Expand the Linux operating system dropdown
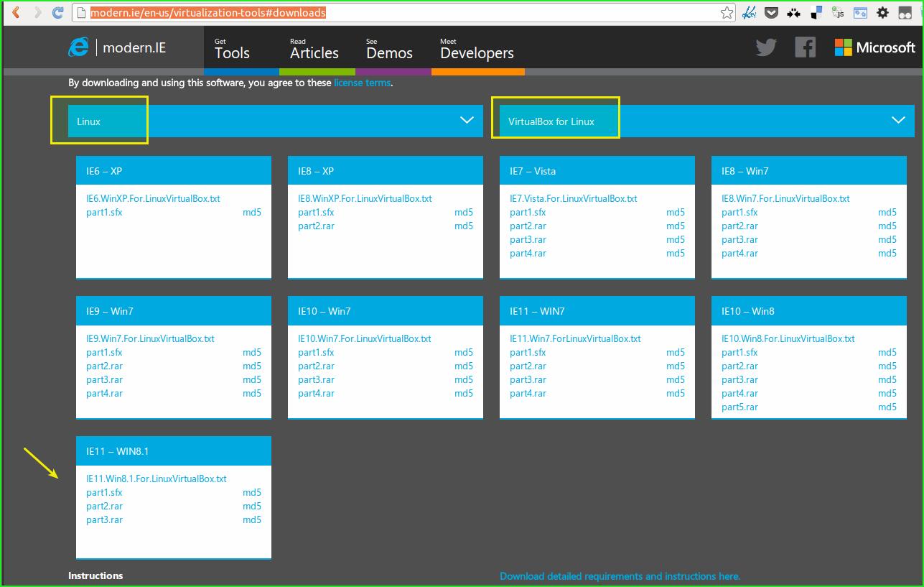 point(276,121)
